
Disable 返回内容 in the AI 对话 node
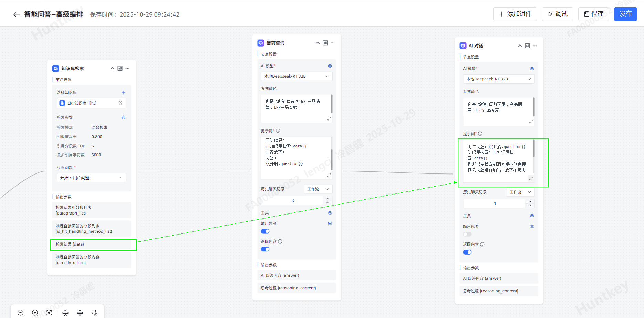[x=467, y=252]
